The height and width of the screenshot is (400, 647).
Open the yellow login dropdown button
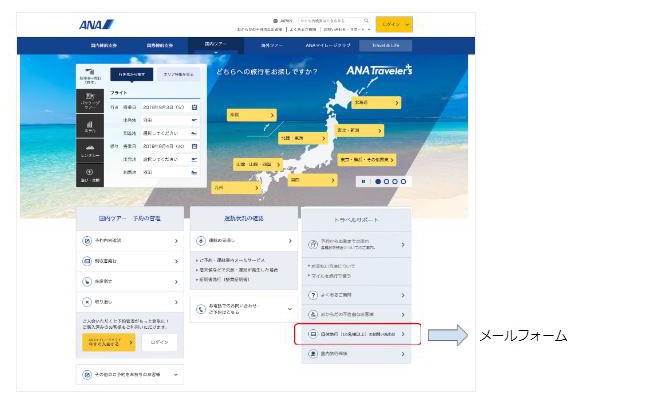click(394, 24)
